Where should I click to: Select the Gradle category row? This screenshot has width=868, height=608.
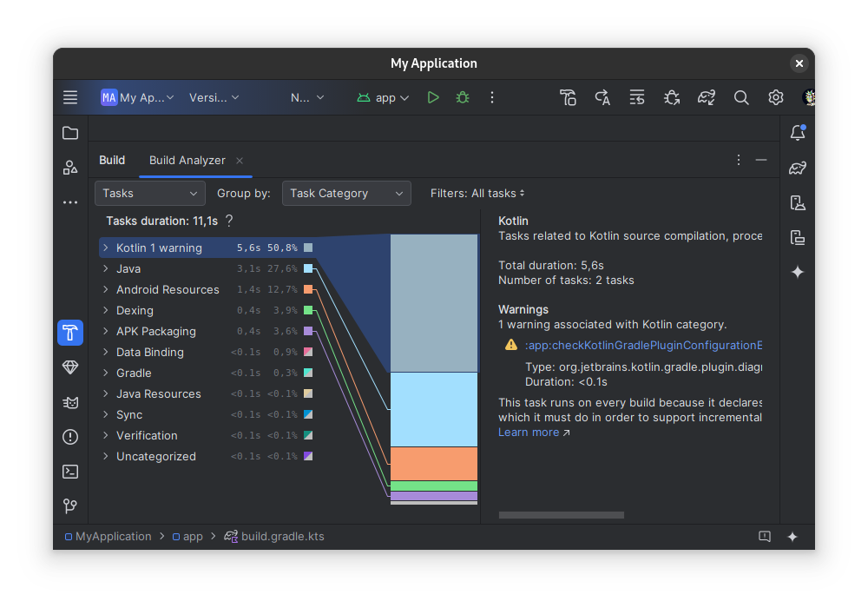(x=207, y=373)
